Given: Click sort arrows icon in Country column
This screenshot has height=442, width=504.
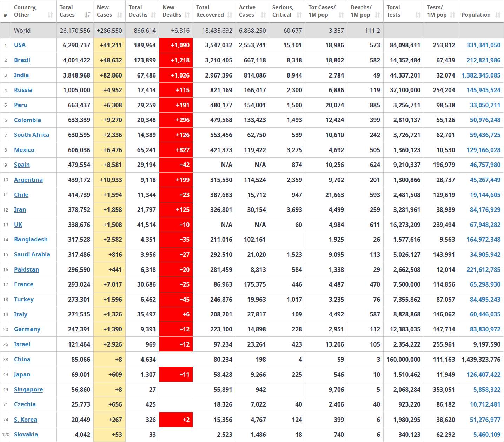Looking at the screenshot, I should click(x=50, y=15).
